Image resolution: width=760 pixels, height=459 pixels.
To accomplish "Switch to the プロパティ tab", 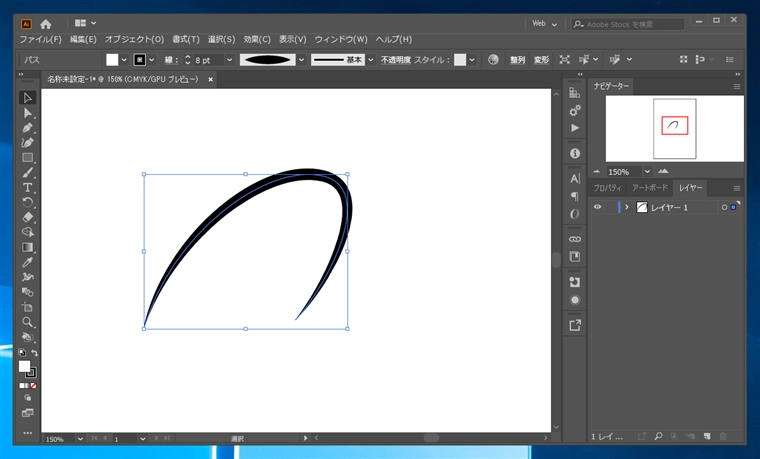I will (607, 188).
